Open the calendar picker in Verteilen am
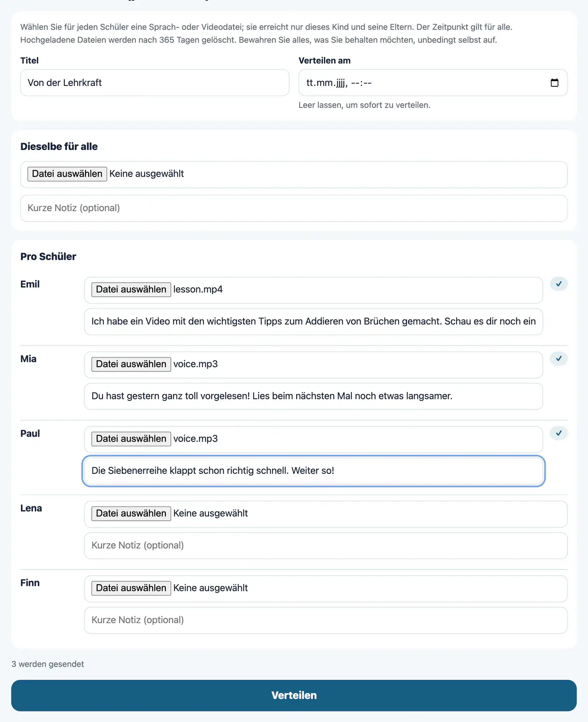This screenshot has width=588, height=722. coord(554,83)
